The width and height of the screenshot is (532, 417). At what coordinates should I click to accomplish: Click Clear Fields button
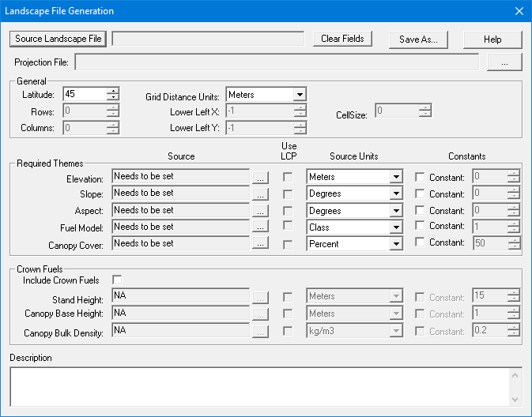tap(342, 39)
